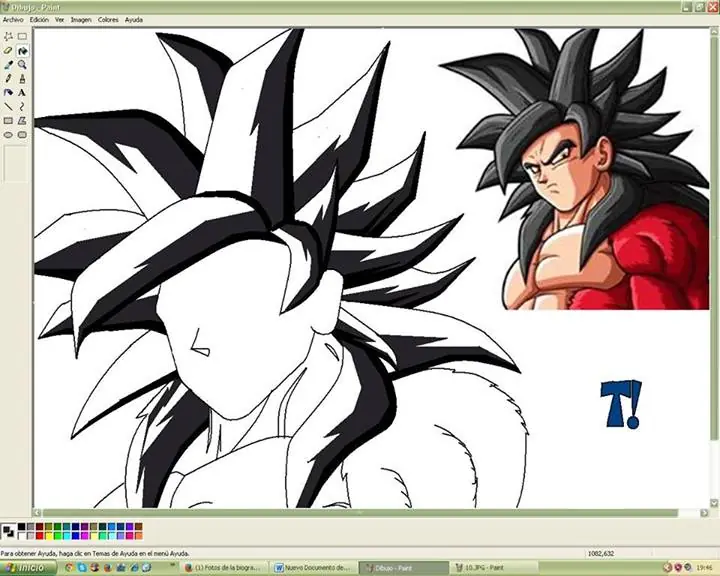The width and height of the screenshot is (720, 576).
Task: Pick the magenta color swatch
Action: click(x=84, y=536)
